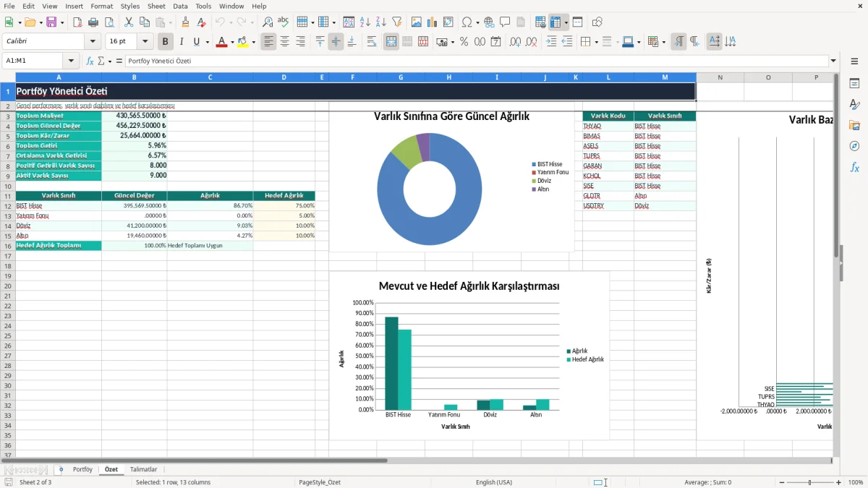The height and width of the screenshot is (488, 868).
Task: Toggle Left-To-Right text direction
Action: pos(678,42)
